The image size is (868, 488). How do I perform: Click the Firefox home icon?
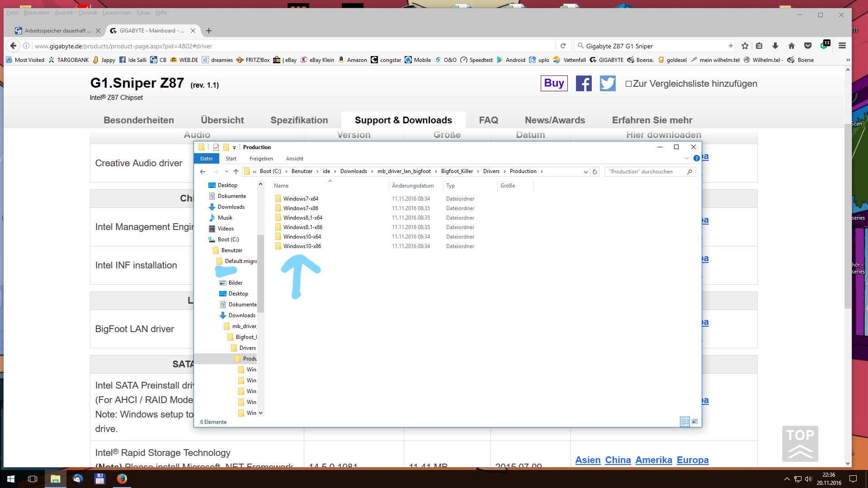pyautogui.click(x=791, y=46)
